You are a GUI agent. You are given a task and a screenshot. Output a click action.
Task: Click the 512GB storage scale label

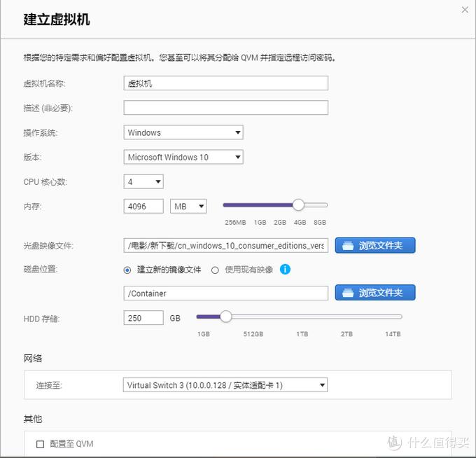point(253,334)
